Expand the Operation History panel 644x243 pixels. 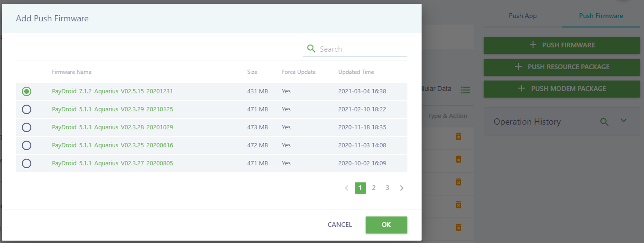coord(624,121)
